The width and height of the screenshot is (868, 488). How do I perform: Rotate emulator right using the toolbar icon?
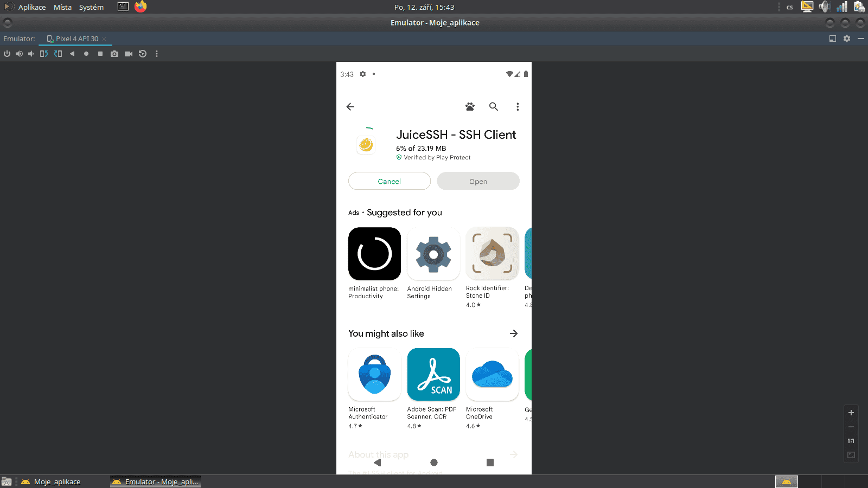(58, 54)
